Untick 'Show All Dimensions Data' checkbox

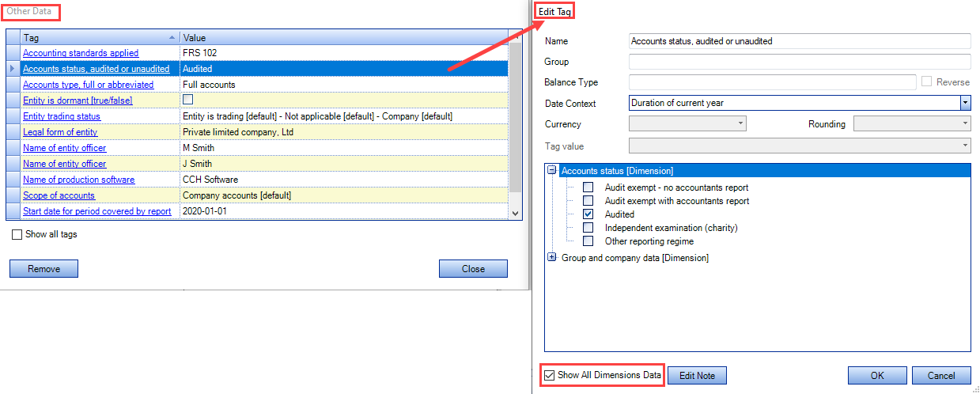click(550, 375)
